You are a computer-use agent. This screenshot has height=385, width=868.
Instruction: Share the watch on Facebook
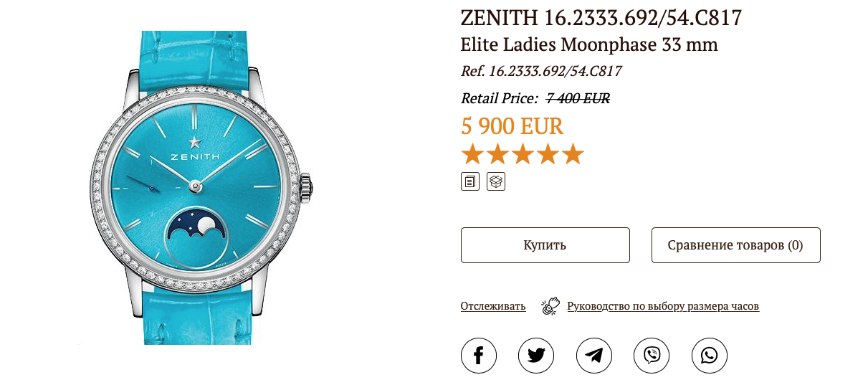pyautogui.click(x=479, y=356)
